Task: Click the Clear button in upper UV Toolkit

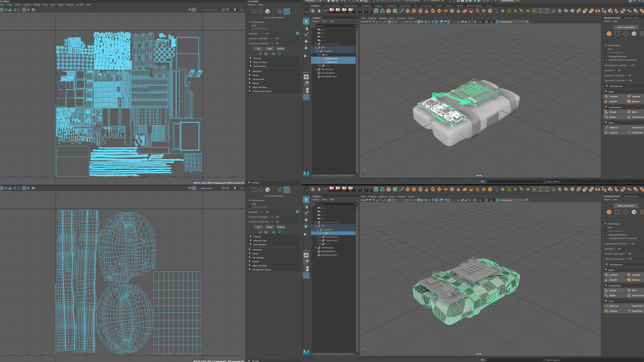Action: (270, 48)
